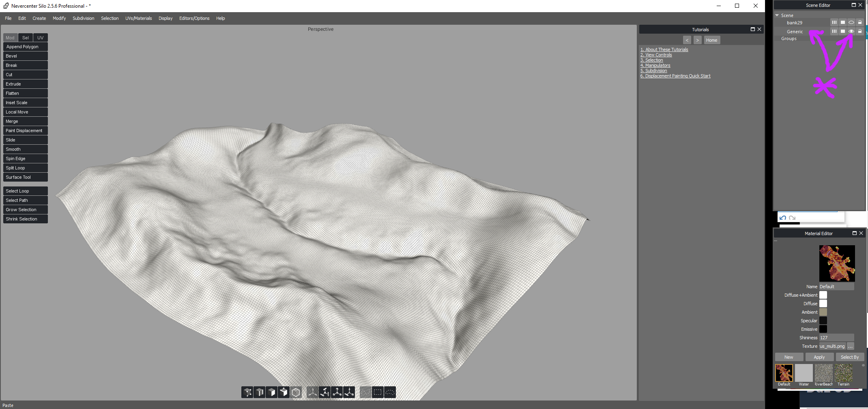Open the Displacement Painting Quick Start tutorial
The height and width of the screenshot is (409, 868).
675,76
